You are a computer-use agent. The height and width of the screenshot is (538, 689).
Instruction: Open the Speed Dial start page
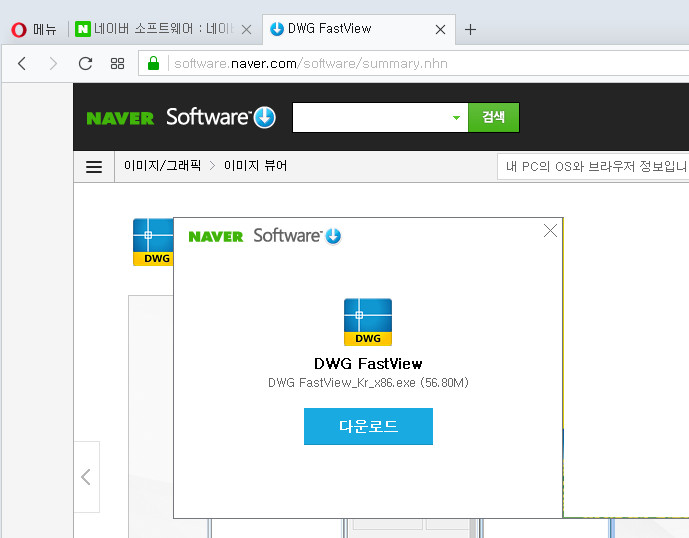click(x=117, y=64)
